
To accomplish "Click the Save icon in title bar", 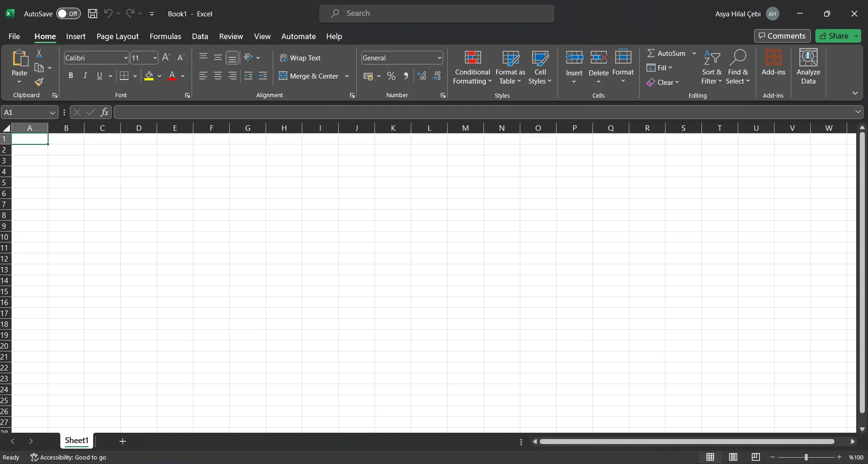I will click(93, 14).
